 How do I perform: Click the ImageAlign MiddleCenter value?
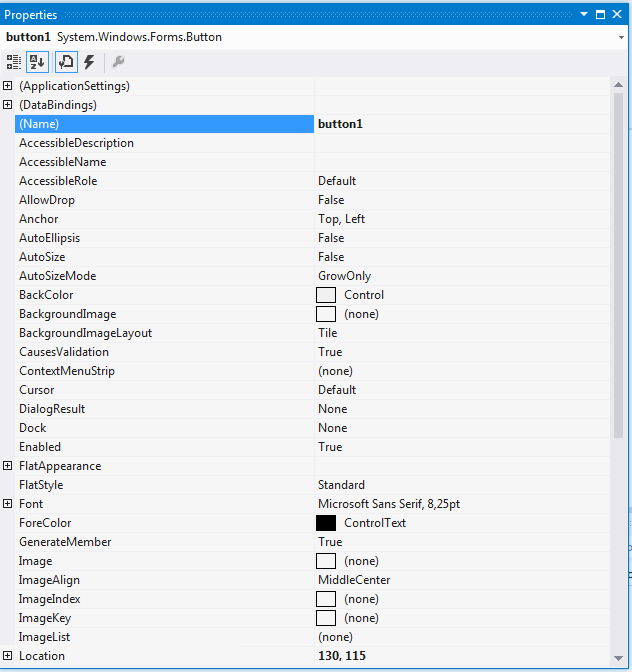tap(354, 580)
